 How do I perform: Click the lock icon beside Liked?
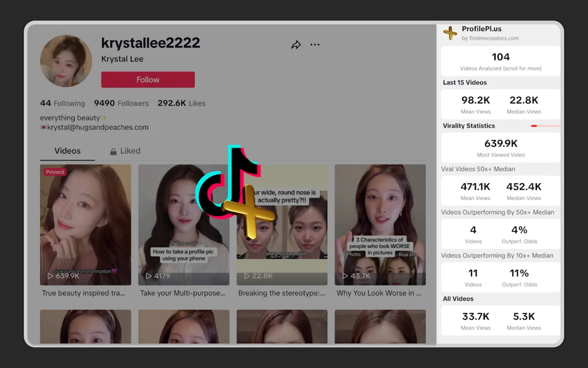point(113,151)
